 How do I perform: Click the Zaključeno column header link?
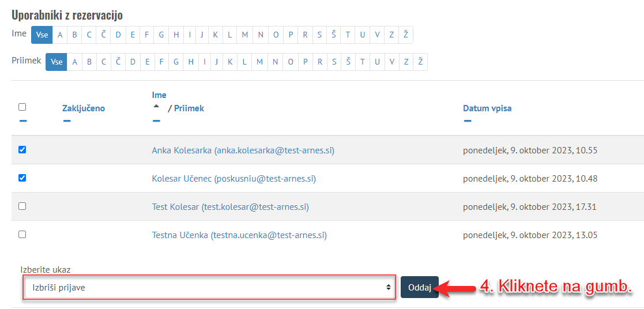click(x=84, y=108)
